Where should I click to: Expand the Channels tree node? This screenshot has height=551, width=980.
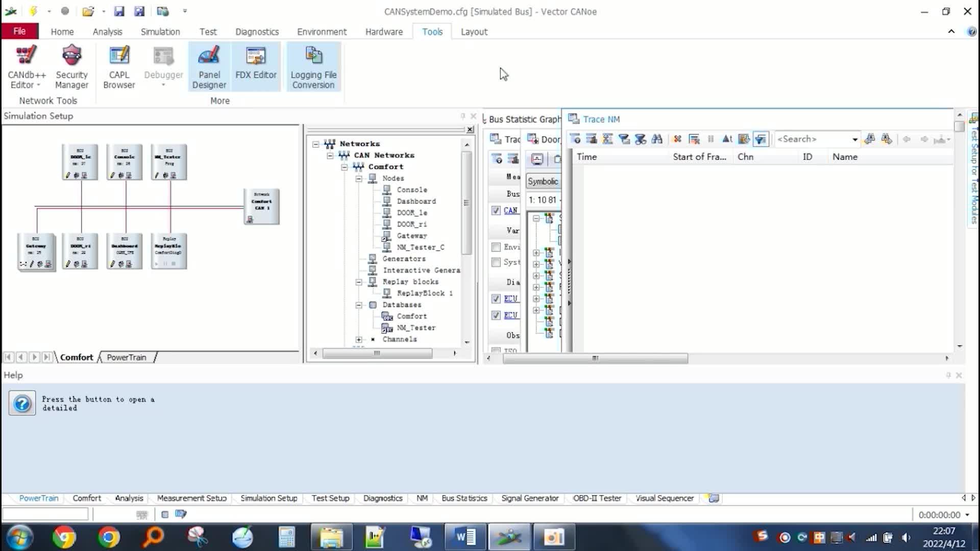pos(359,339)
